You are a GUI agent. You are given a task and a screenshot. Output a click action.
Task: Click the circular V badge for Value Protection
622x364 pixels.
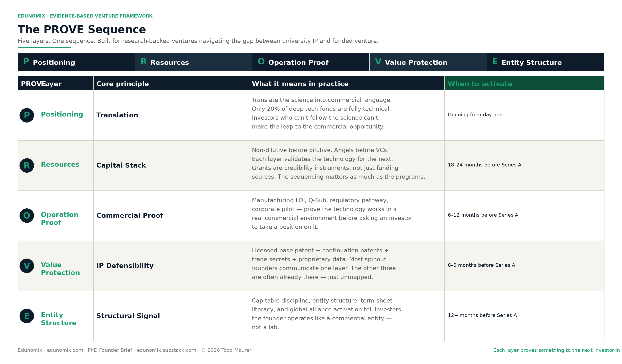tap(27, 266)
